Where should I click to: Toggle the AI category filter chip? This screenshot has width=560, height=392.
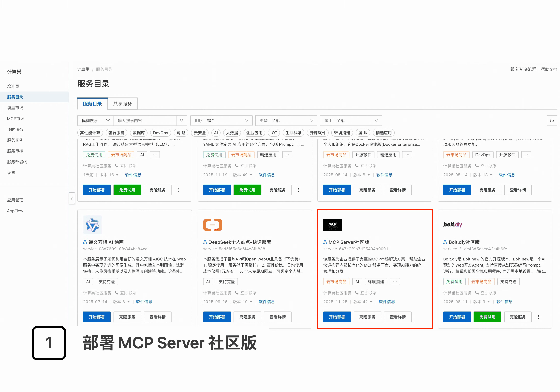point(216,133)
